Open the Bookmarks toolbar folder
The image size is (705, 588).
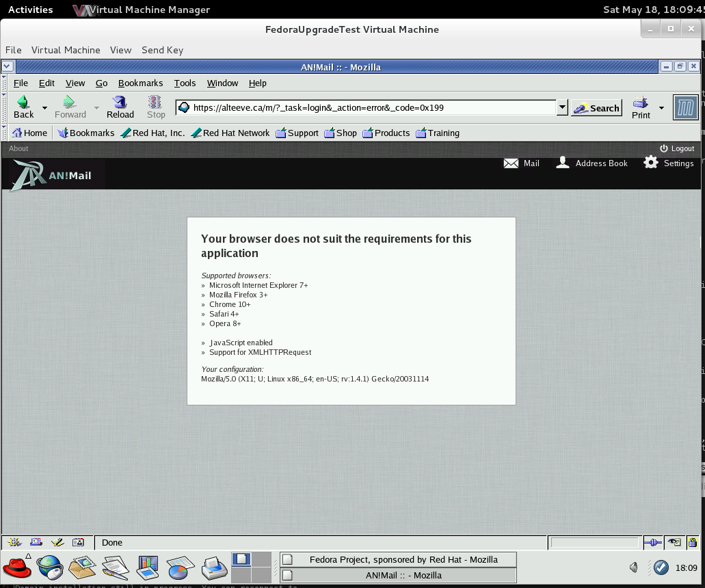86,133
